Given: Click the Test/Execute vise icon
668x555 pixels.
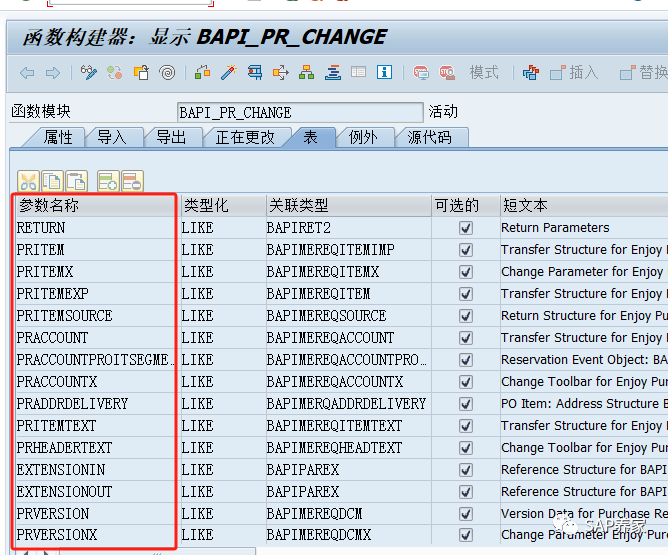Looking at the screenshot, I should pyautogui.click(x=255, y=73).
